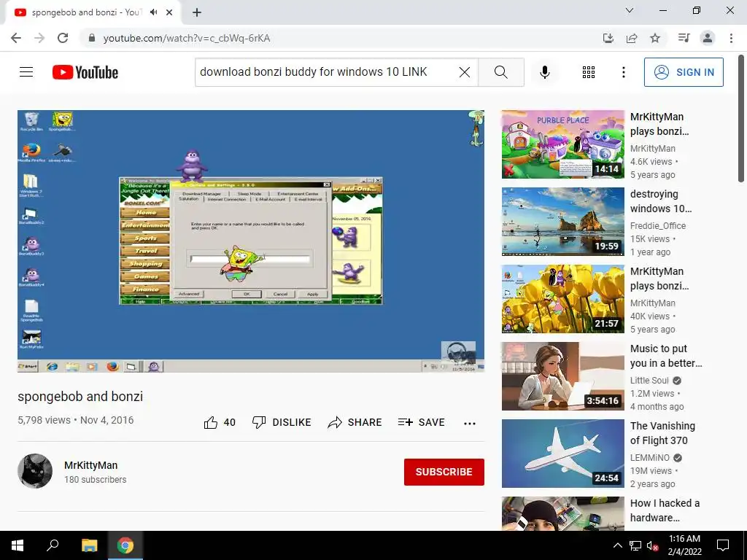The image size is (747, 560).
Task: Click title 'destroying windows 10…'
Action: pos(661,201)
